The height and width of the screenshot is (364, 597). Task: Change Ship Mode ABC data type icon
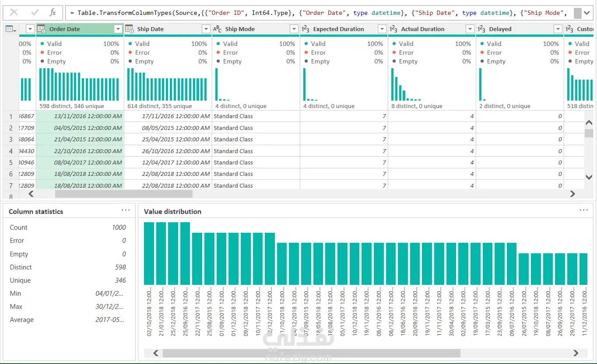point(218,29)
